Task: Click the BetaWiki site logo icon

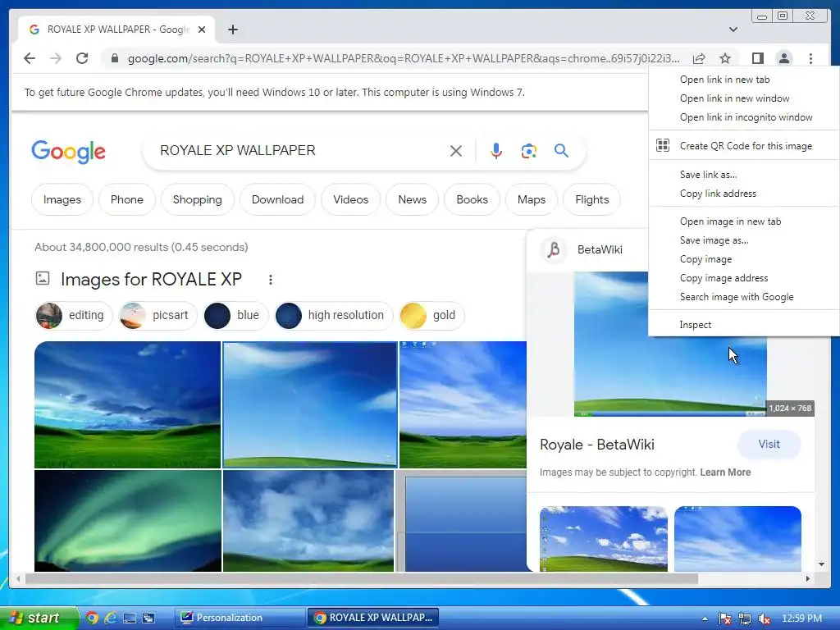Action: tap(554, 249)
